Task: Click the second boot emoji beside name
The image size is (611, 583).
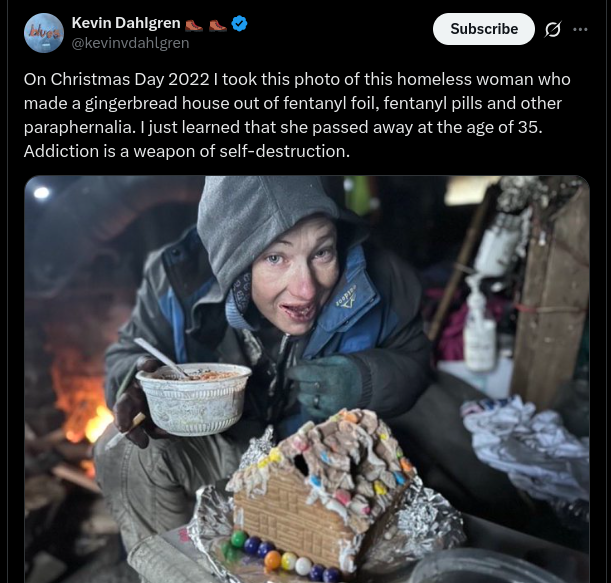Action: [217, 25]
